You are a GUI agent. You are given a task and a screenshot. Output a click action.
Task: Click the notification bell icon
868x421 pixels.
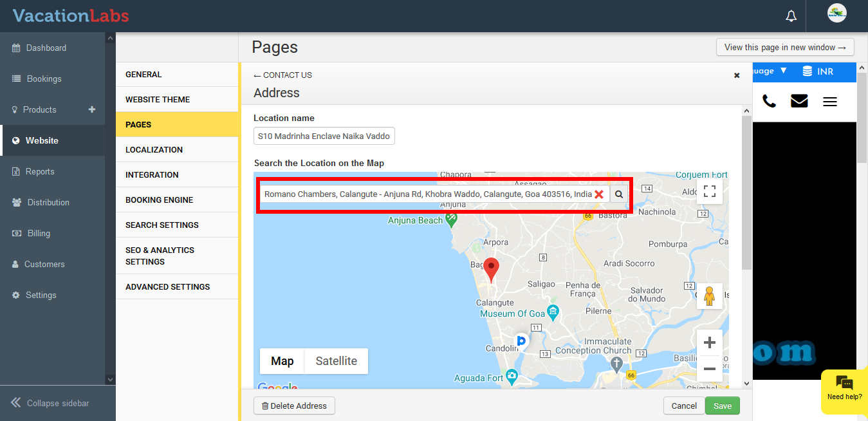(791, 16)
